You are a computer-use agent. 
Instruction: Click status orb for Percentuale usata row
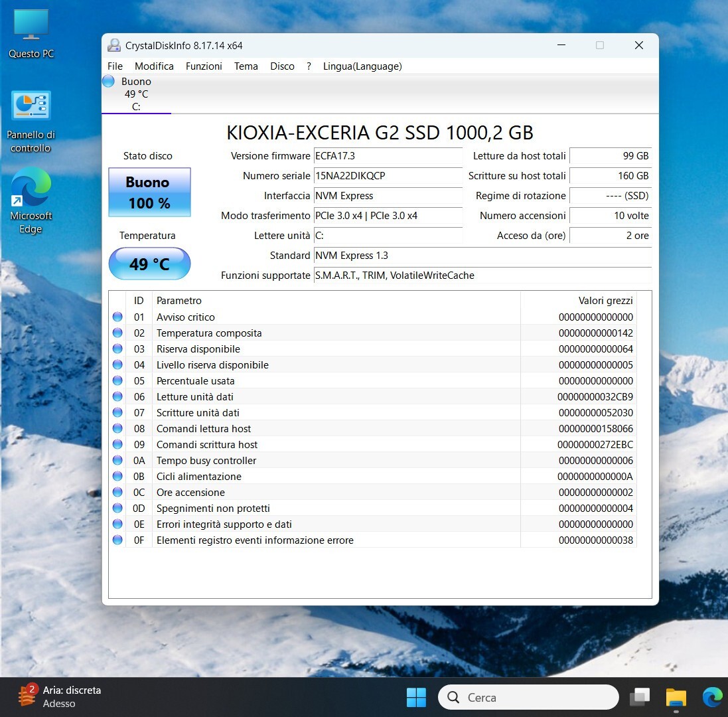coord(117,380)
